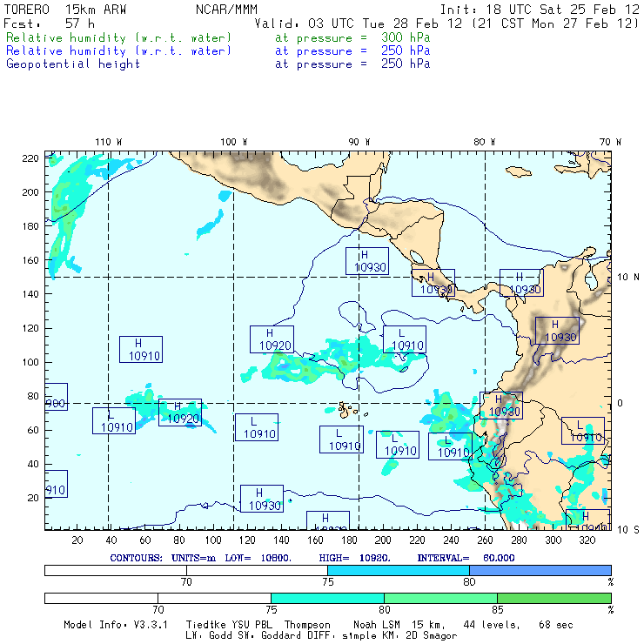Click the 'Init: 18 UTC Sat 25 Feb 12' text
The height and width of the screenshot is (644, 644).
[x=540, y=10]
